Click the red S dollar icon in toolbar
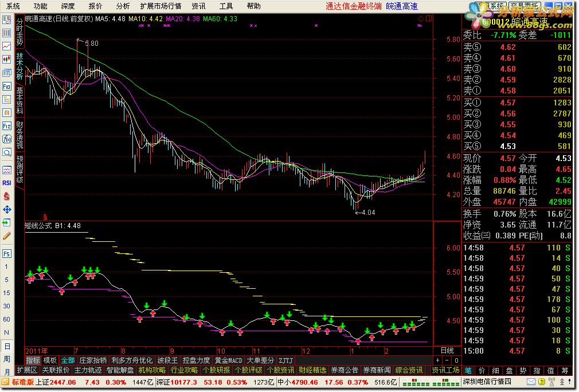Viewport: 579px width, 392px height. coord(7,196)
